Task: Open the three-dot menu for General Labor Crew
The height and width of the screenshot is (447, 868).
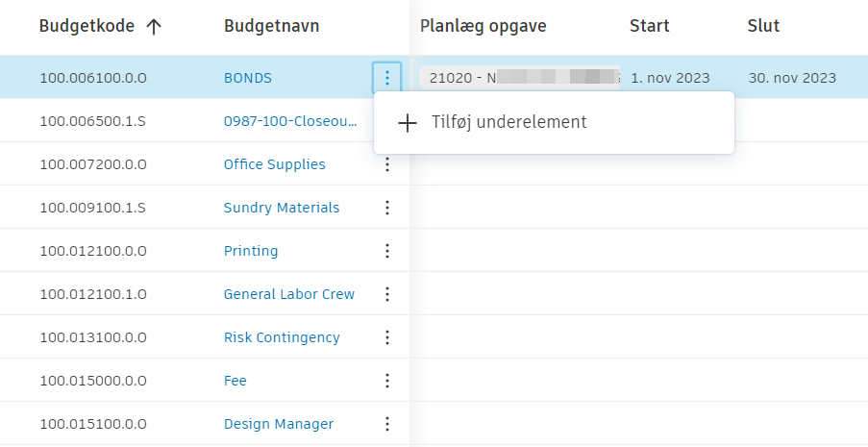Action: coord(387,294)
